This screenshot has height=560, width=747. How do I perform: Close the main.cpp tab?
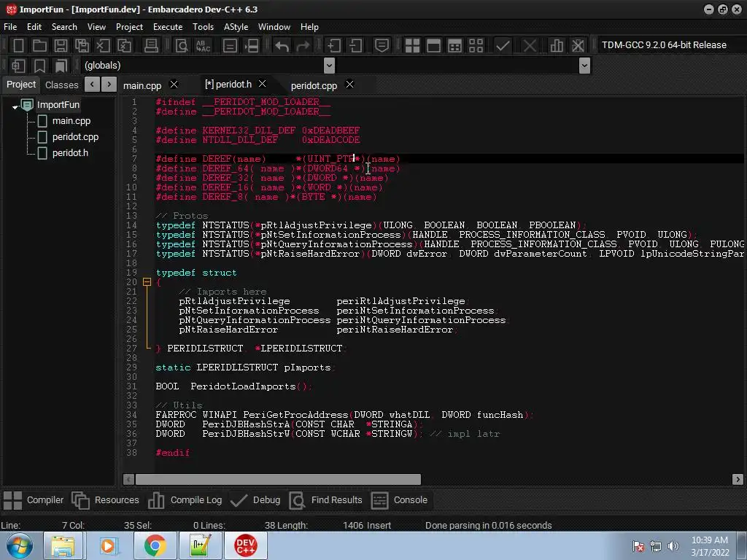click(x=174, y=85)
